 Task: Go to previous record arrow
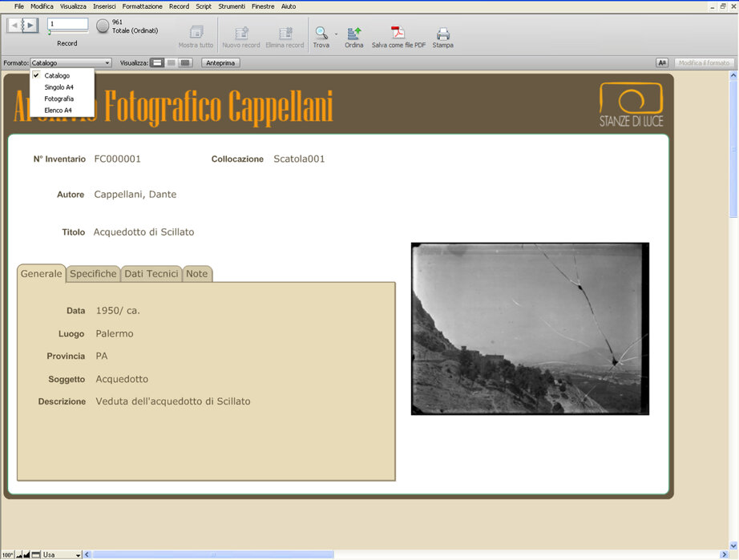[14, 25]
